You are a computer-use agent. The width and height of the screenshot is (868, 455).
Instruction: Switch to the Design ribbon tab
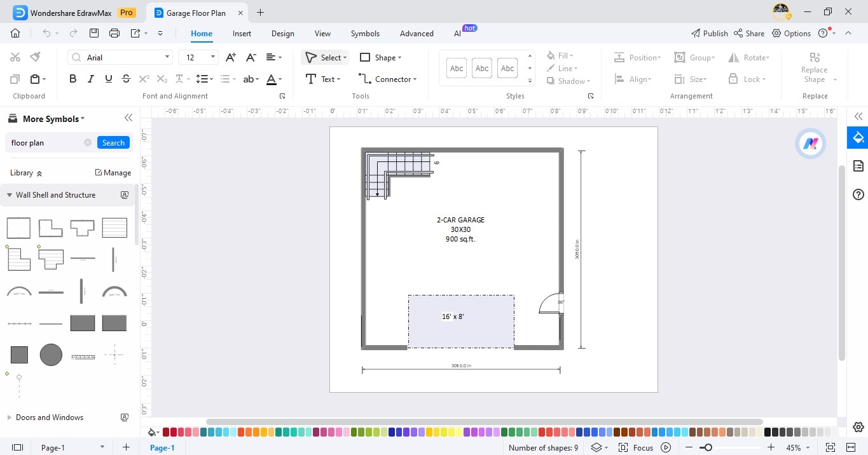click(x=283, y=34)
